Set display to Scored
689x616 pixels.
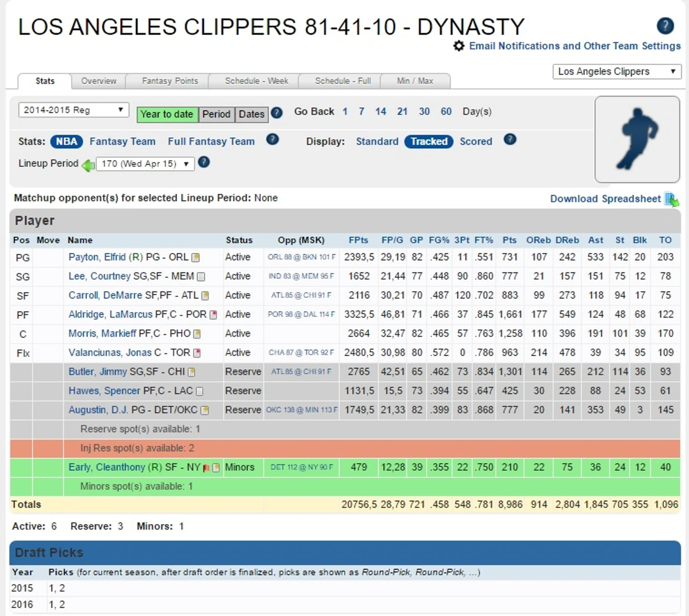[x=476, y=142]
